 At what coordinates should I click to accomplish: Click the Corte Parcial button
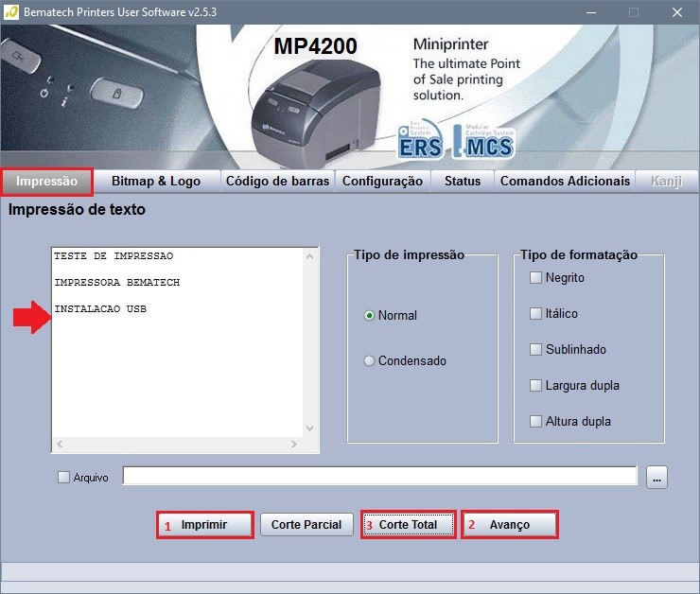[306, 524]
